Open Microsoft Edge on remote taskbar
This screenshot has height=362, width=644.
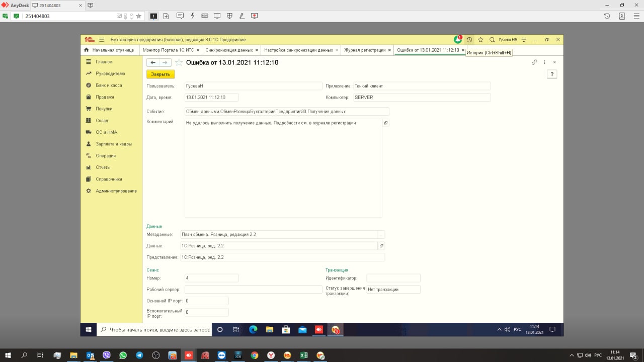click(x=253, y=330)
